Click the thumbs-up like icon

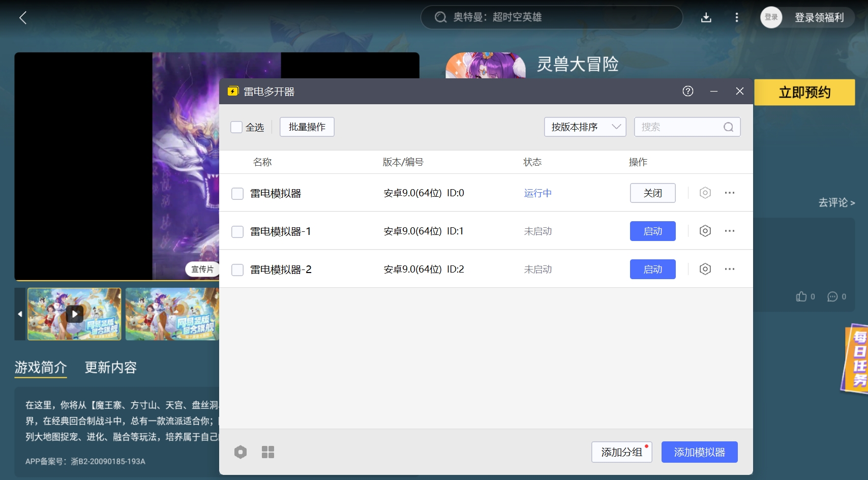(801, 296)
